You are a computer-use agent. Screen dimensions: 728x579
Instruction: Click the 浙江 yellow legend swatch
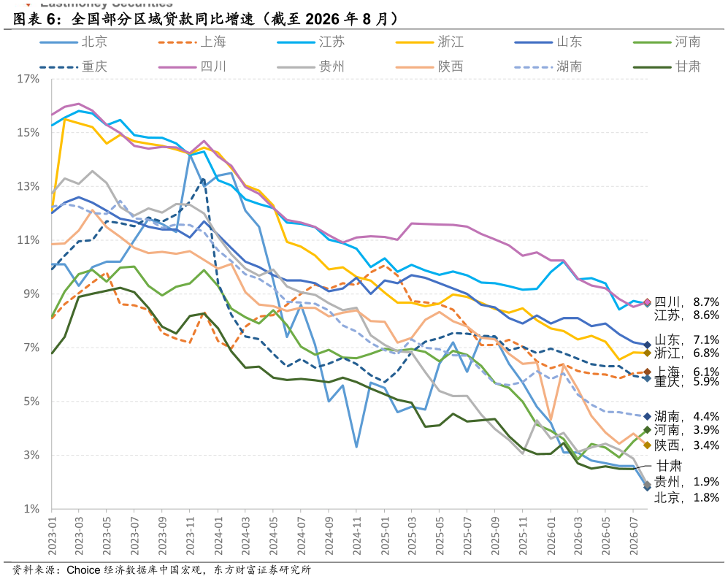[415, 42]
